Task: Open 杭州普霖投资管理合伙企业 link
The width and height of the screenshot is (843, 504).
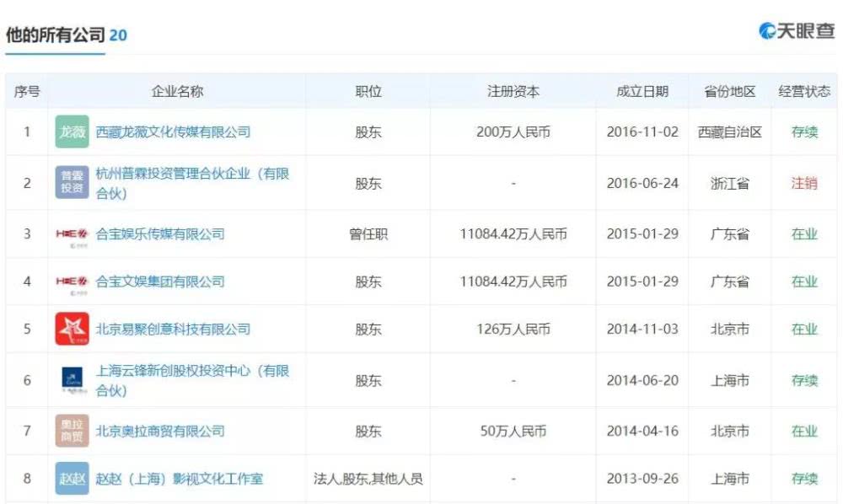Action: [192, 183]
